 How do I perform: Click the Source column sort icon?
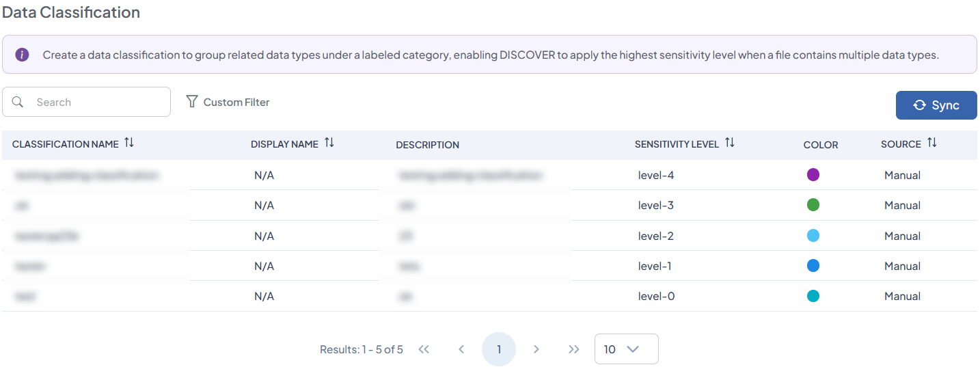[931, 144]
